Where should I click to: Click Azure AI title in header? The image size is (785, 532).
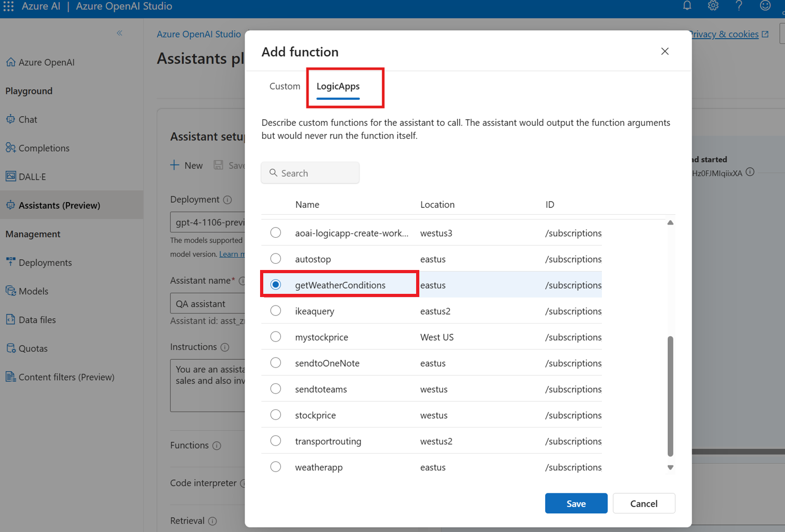(x=41, y=6)
